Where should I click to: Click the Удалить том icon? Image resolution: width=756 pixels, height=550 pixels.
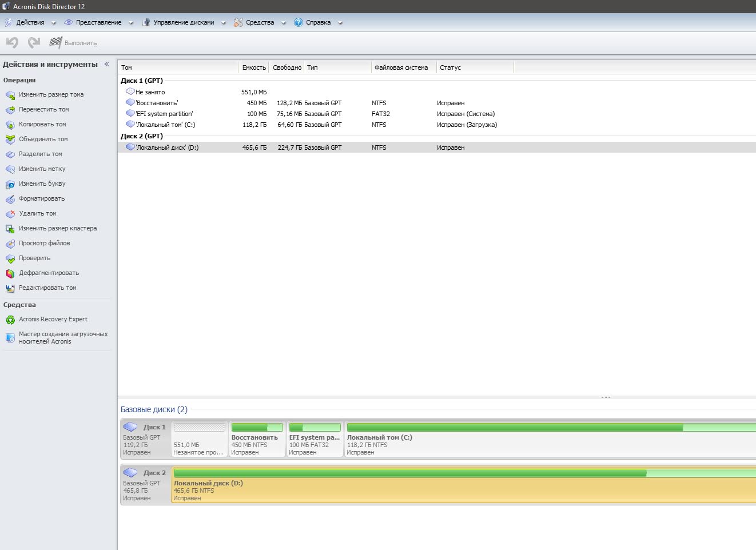(x=10, y=214)
